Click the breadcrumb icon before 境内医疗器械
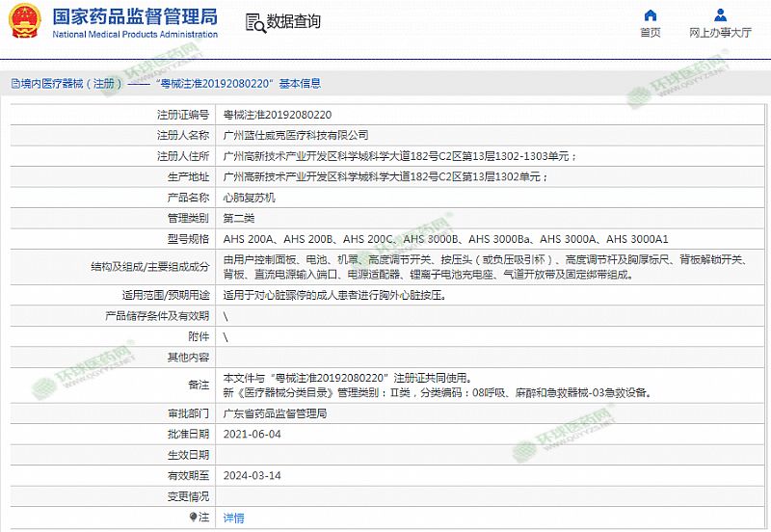The image size is (771, 532). (x=13, y=84)
